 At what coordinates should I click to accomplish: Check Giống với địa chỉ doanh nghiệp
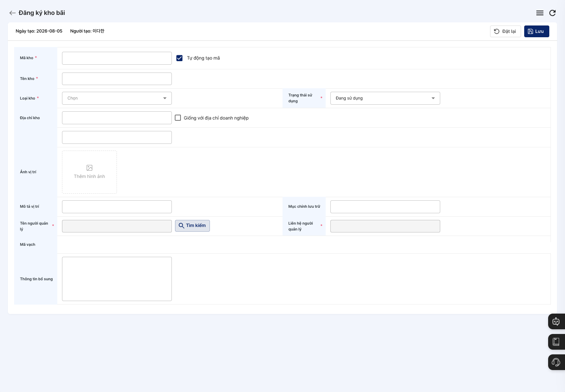[x=178, y=118]
